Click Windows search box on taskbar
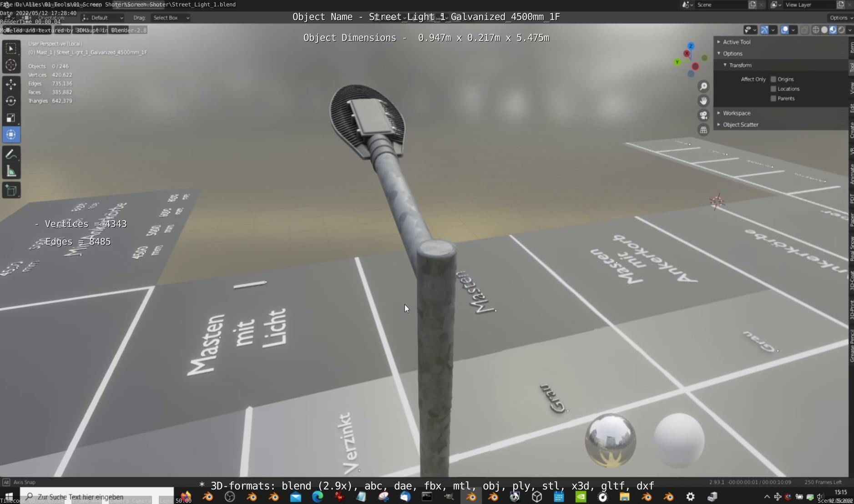The width and height of the screenshot is (854, 504). tap(97, 497)
